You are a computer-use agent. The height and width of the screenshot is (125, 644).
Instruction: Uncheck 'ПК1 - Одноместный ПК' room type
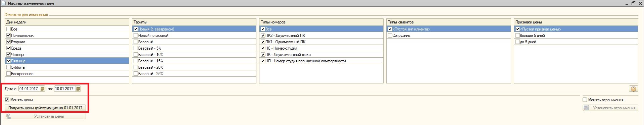point(263,42)
